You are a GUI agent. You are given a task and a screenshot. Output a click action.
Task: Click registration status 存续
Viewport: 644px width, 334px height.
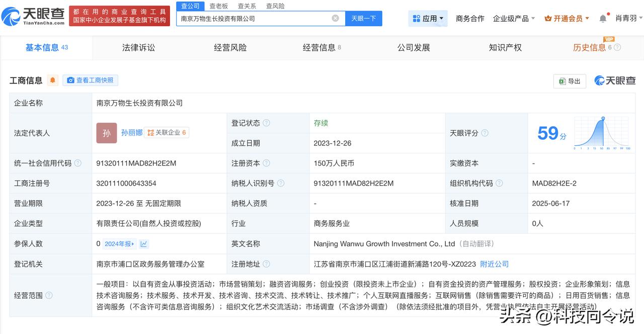click(x=321, y=123)
